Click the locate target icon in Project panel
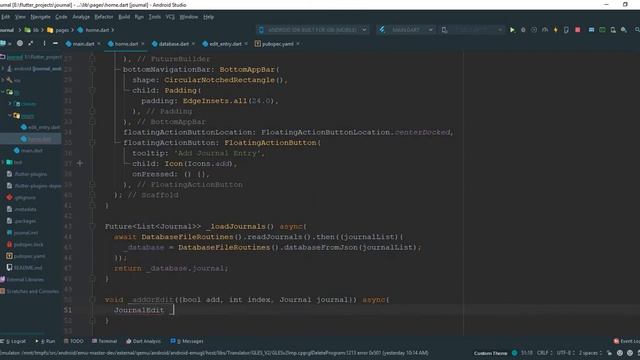 click(x=20, y=43)
